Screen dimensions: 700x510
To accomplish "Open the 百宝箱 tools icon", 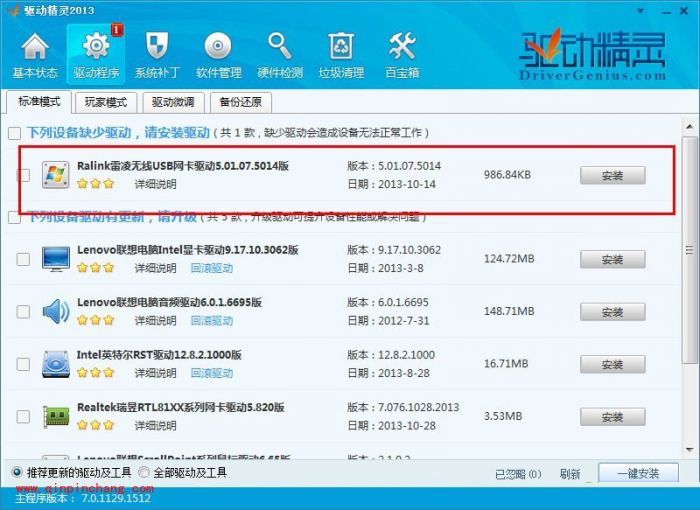I will pyautogui.click(x=402, y=46).
